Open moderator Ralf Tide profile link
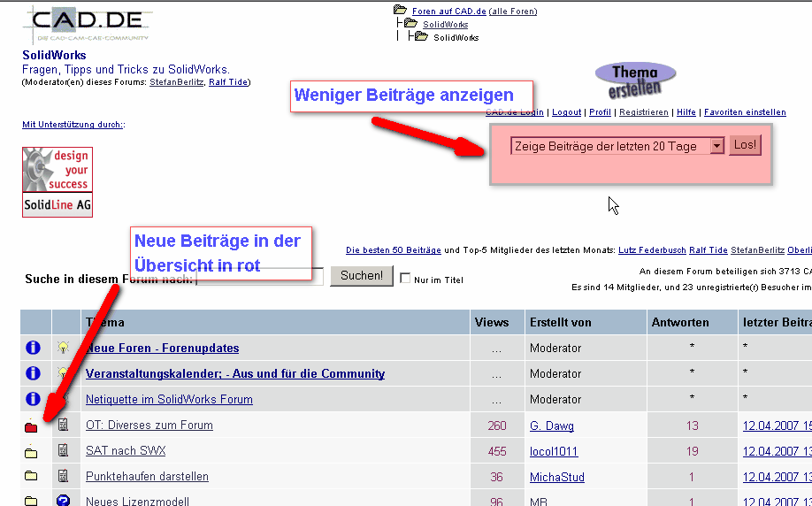This screenshot has width=812, height=506. pos(228,82)
